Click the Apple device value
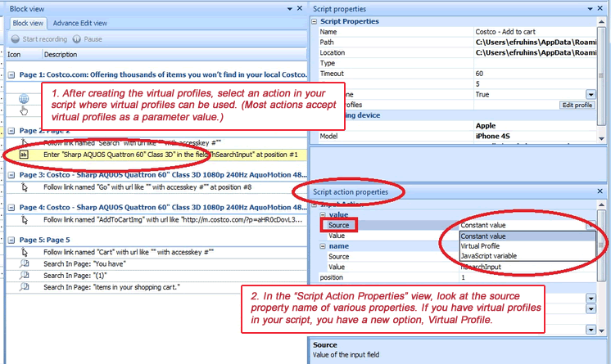611x364 pixels. tap(486, 126)
